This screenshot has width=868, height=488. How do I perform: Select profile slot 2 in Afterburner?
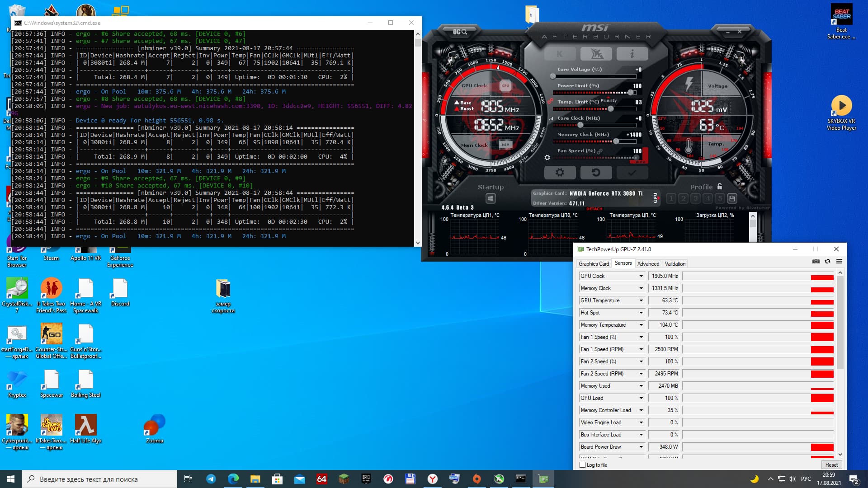[684, 198]
